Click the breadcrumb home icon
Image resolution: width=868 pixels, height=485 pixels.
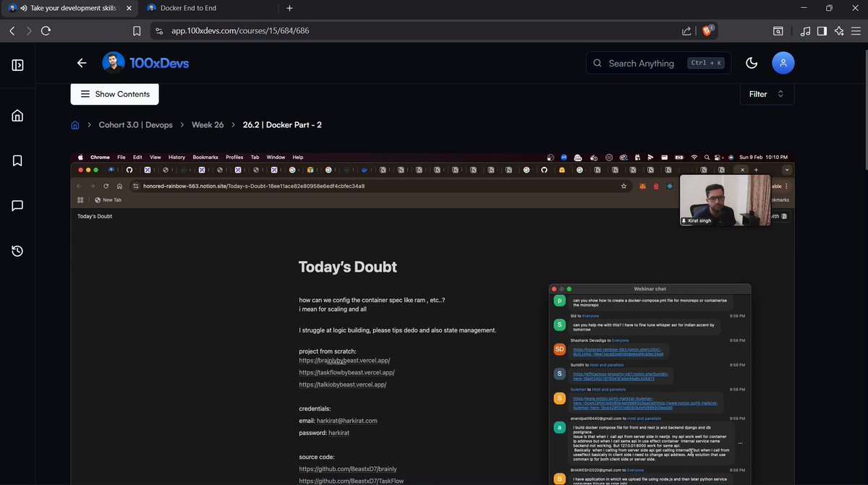tap(75, 125)
